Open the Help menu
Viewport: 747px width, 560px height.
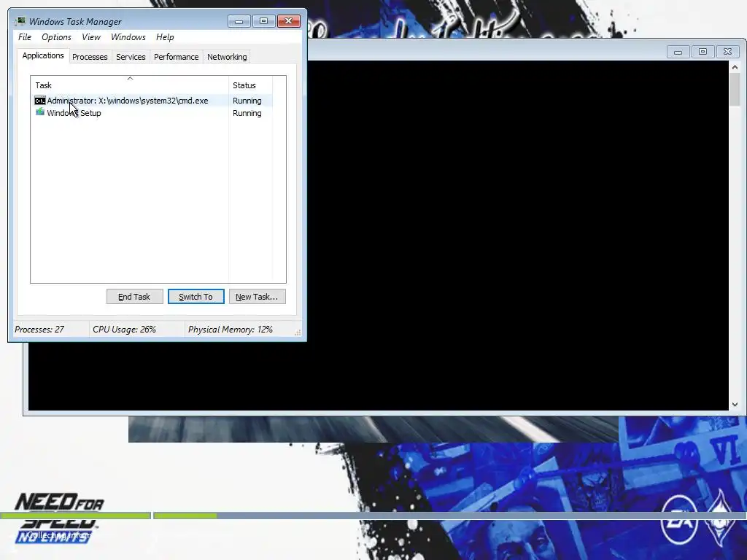point(165,37)
